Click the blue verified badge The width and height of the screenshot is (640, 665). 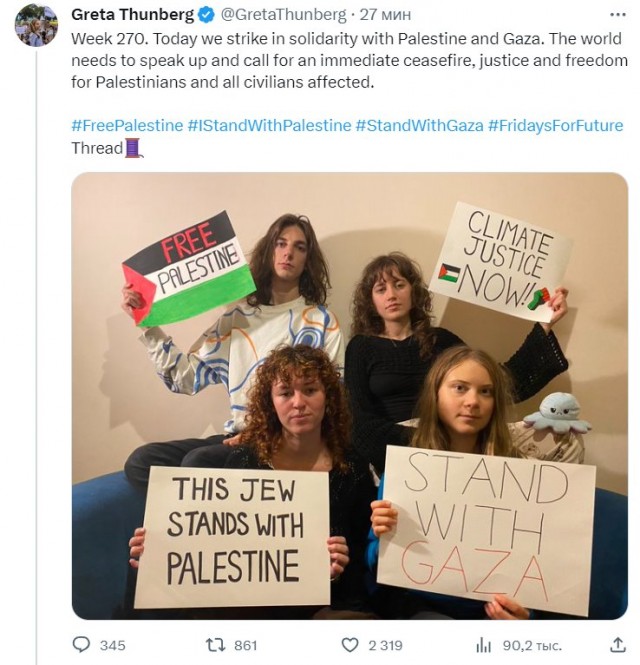click(x=207, y=15)
